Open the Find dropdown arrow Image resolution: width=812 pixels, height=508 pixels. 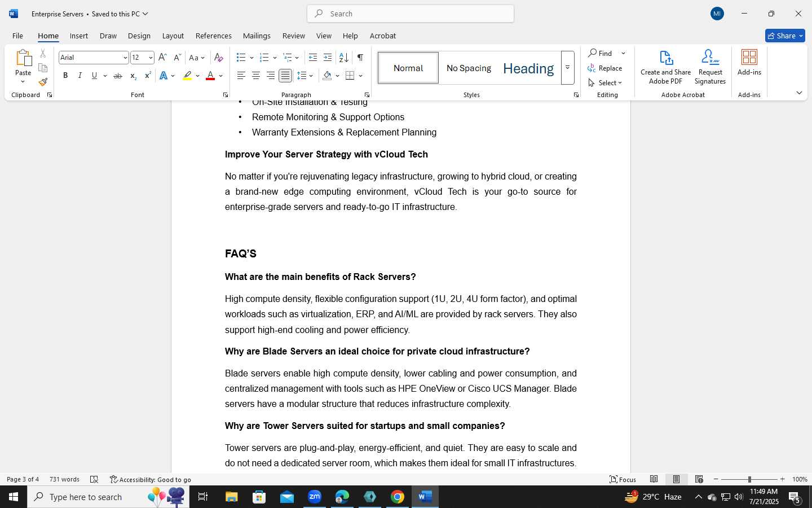pyautogui.click(x=623, y=54)
